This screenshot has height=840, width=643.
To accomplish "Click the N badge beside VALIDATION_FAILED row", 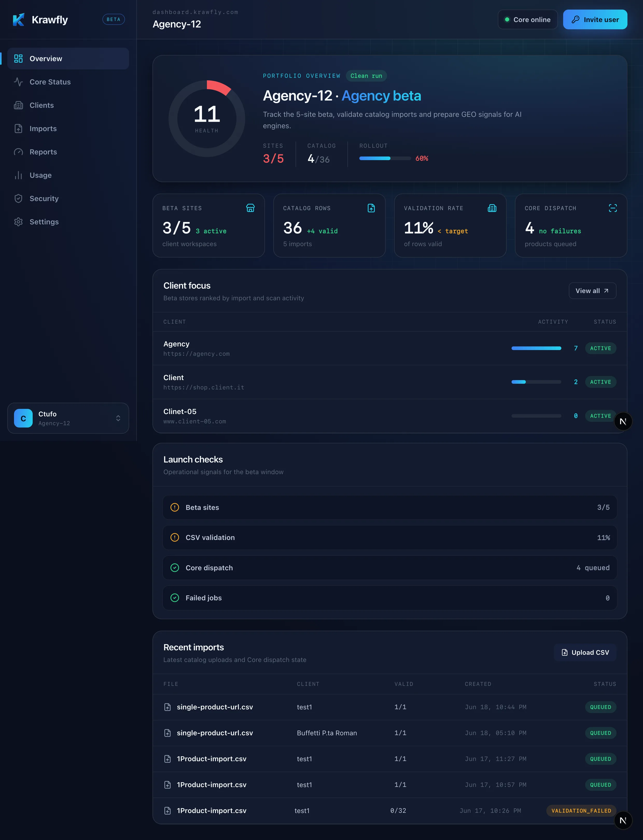I will (623, 821).
